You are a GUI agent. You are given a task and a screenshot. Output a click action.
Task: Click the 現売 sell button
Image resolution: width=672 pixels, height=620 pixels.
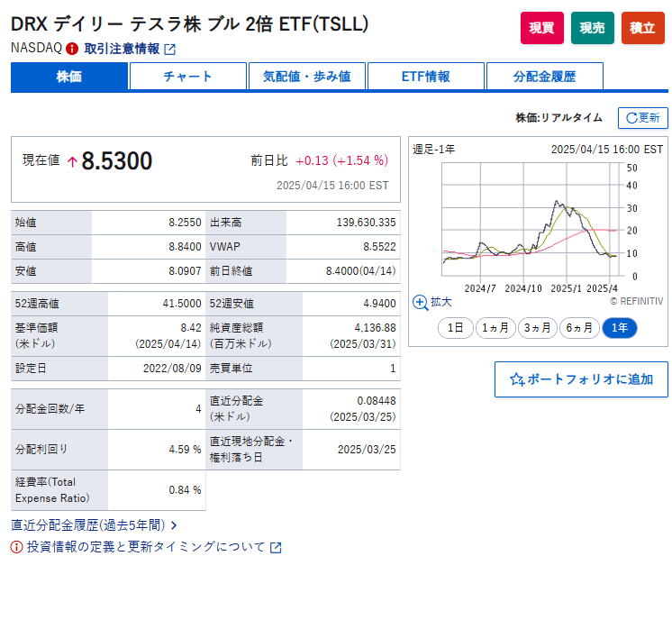pos(593,28)
